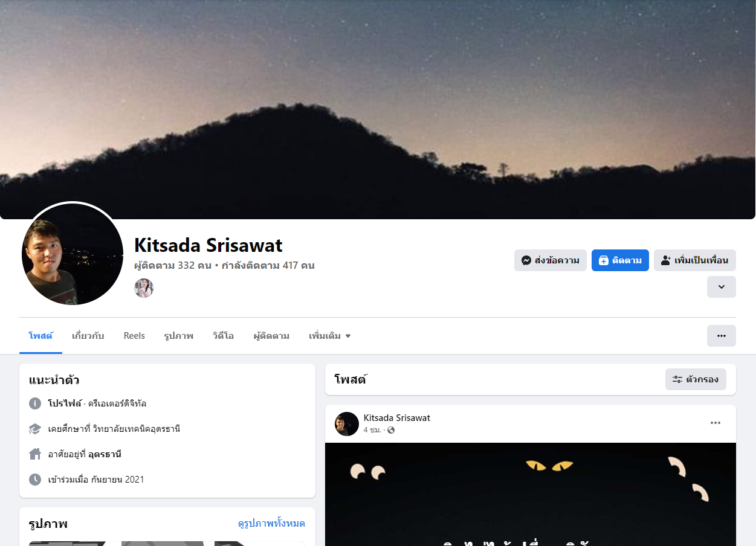Switch to the Reels tab

pos(134,336)
